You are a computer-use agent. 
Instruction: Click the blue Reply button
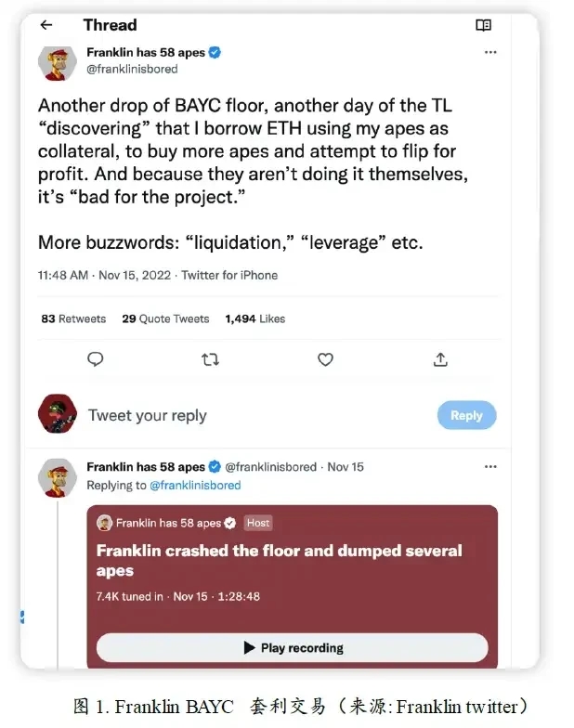pyautogui.click(x=466, y=415)
